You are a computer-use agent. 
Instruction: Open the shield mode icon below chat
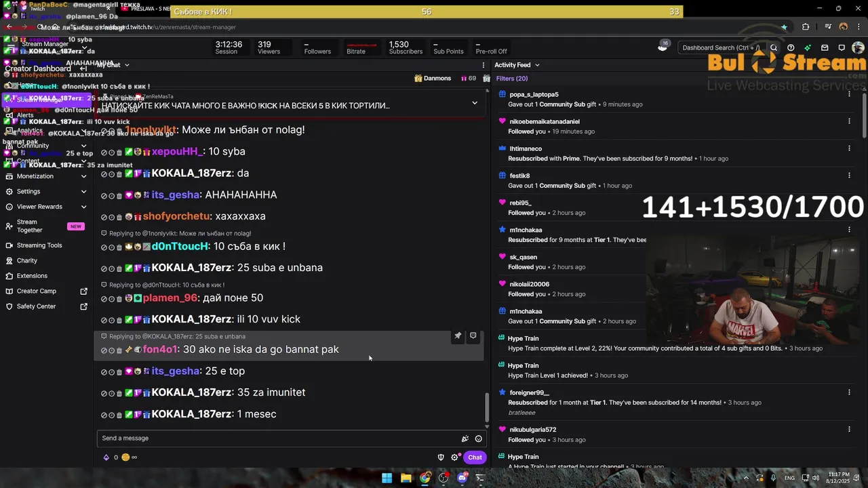pos(441,457)
